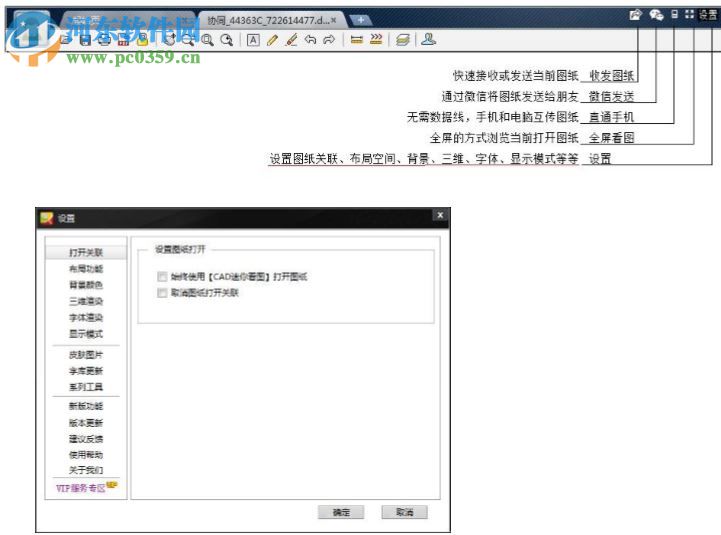Click the full screen view icon
Viewport: 721px width, 535px height.
[689, 14]
